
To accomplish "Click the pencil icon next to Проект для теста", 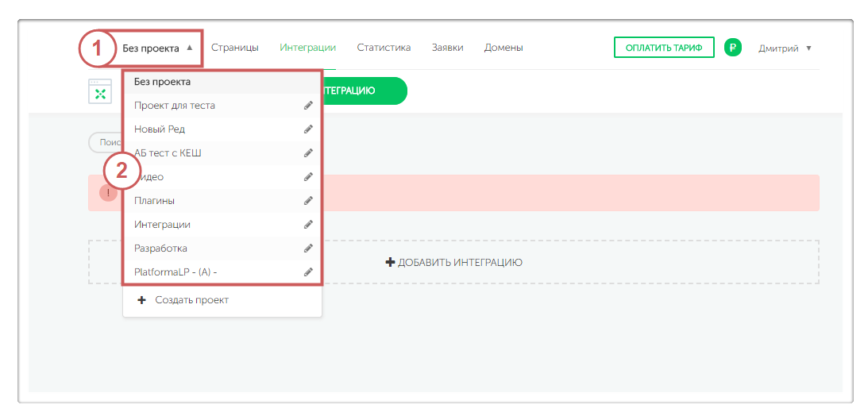I will pyautogui.click(x=308, y=106).
